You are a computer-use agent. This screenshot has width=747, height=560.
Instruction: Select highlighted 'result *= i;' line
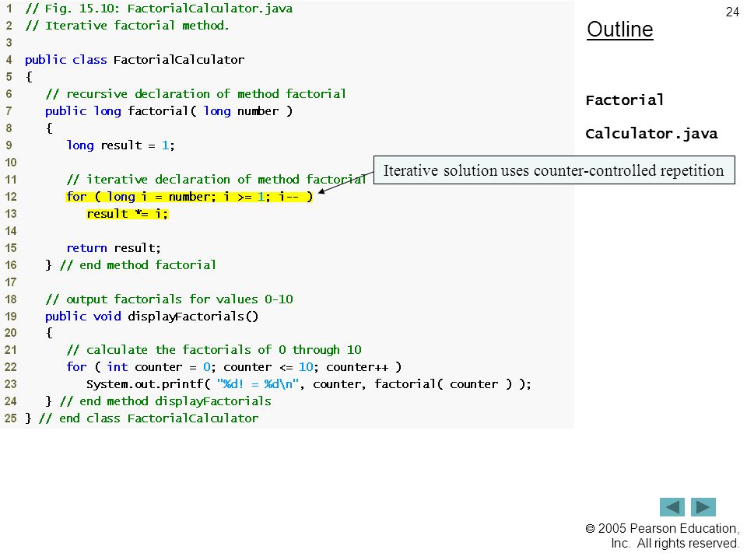[x=127, y=214]
